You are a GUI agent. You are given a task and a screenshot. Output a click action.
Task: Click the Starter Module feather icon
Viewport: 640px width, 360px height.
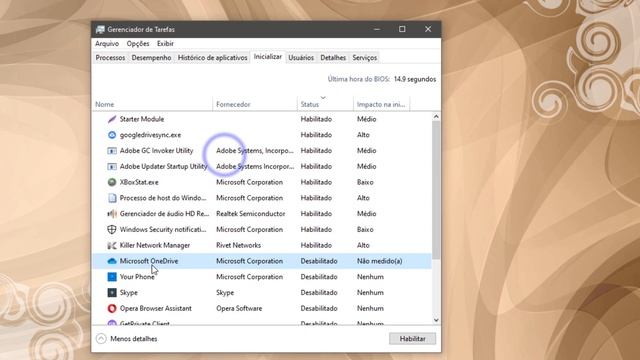coord(112,119)
